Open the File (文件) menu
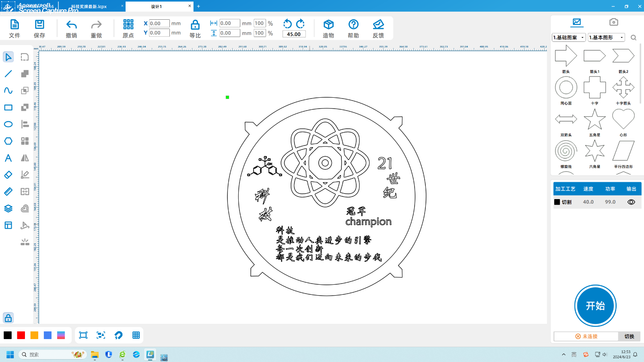644x362 pixels. click(x=14, y=25)
